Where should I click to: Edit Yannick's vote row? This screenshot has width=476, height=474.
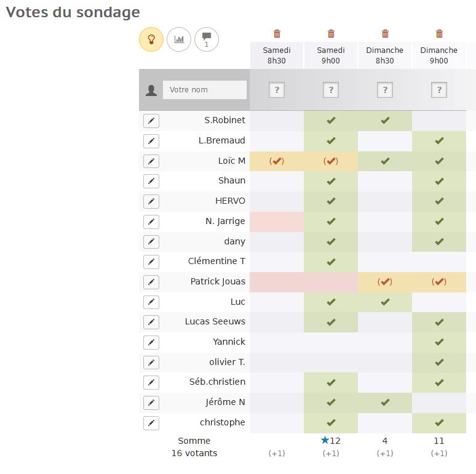click(151, 342)
